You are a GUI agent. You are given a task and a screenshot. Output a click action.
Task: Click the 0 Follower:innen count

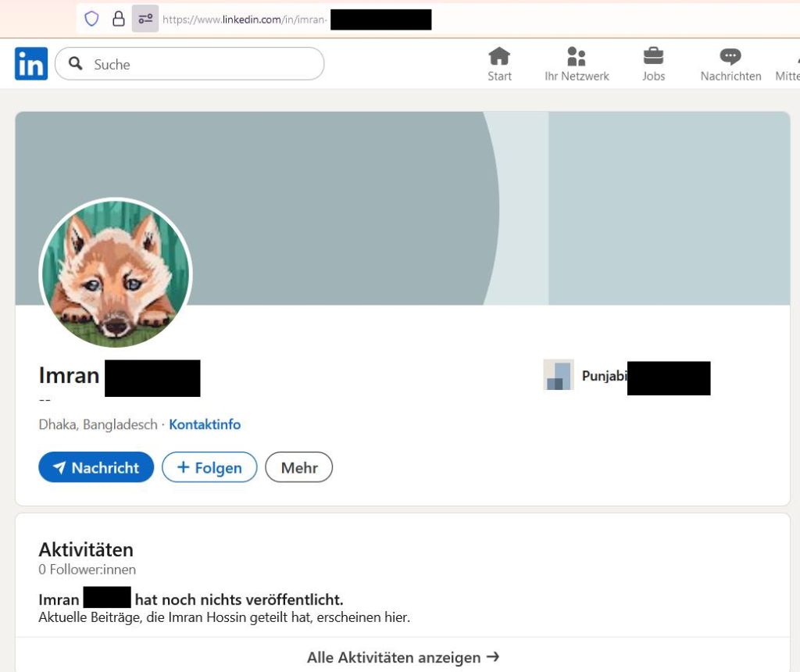pyautogui.click(x=87, y=570)
